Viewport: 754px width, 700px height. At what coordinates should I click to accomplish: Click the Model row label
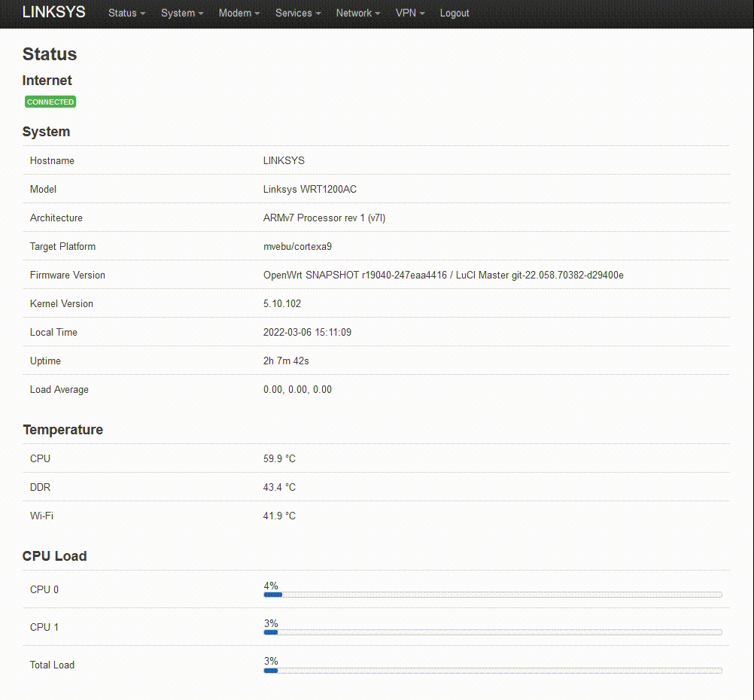click(x=43, y=189)
